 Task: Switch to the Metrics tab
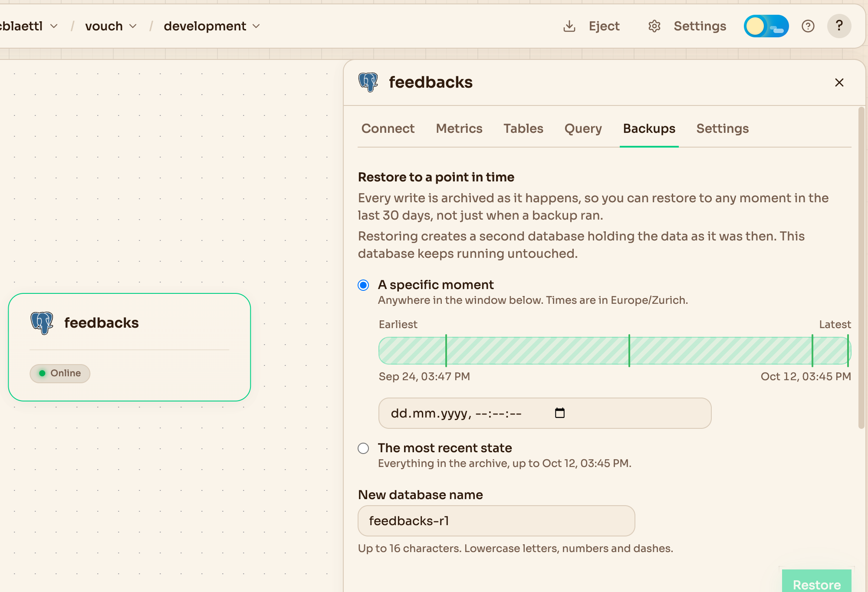(x=459, y=128)
